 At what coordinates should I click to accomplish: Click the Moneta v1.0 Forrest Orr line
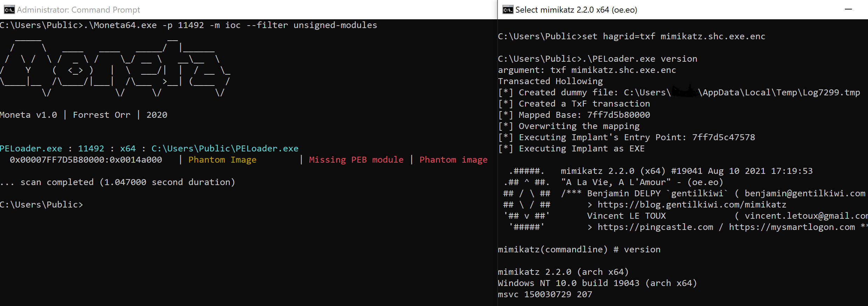click(84, 115)
